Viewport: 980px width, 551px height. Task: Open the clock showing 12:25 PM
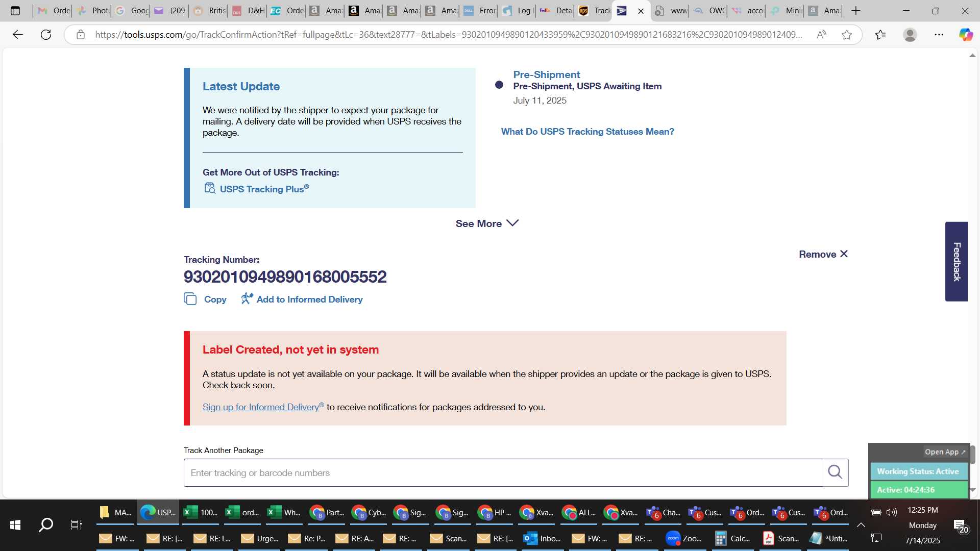coord(922,510)
